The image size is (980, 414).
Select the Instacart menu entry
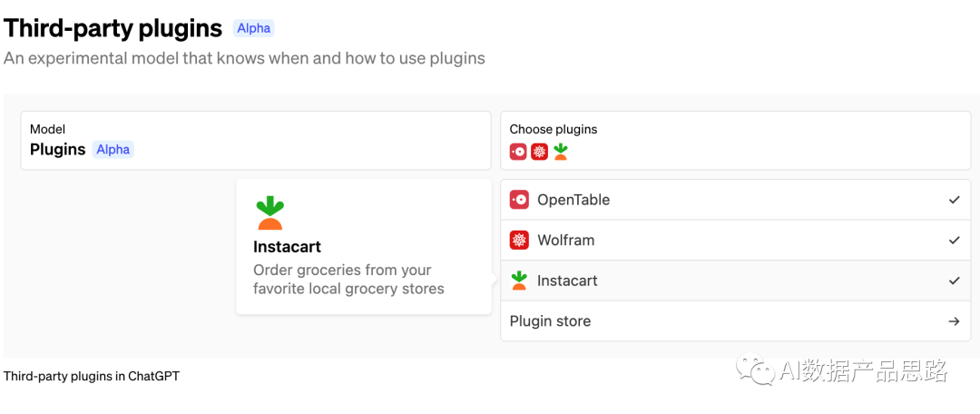click(567, 281)
